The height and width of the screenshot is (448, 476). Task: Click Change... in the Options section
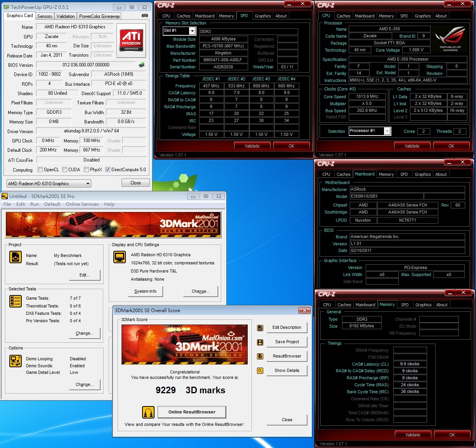84,384
